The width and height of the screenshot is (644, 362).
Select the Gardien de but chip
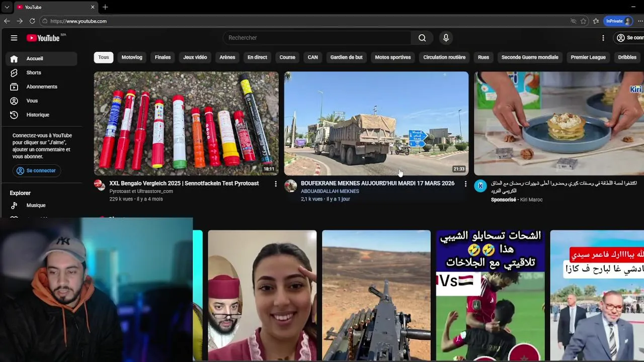click(346, 57)
